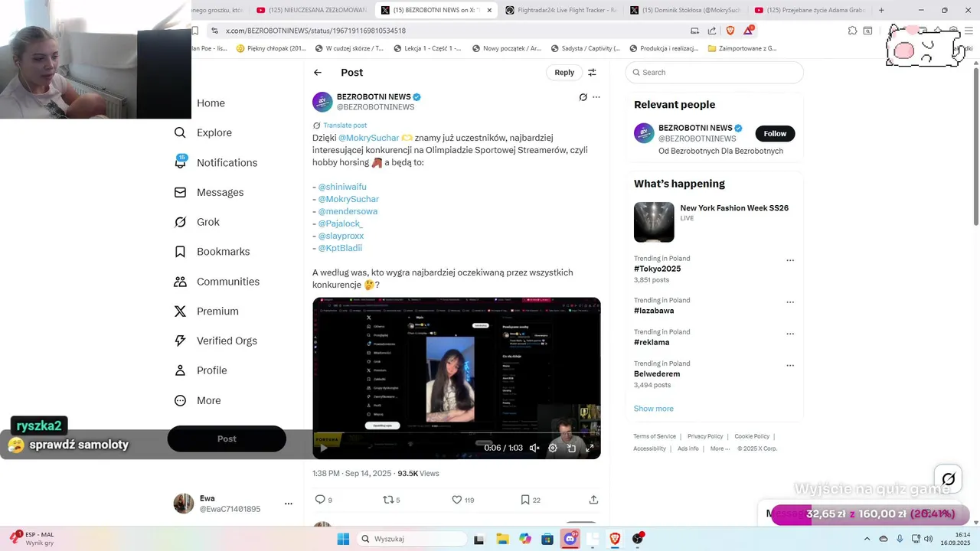Open Verified Orgs in the sidebar

(x=215, y=341)
